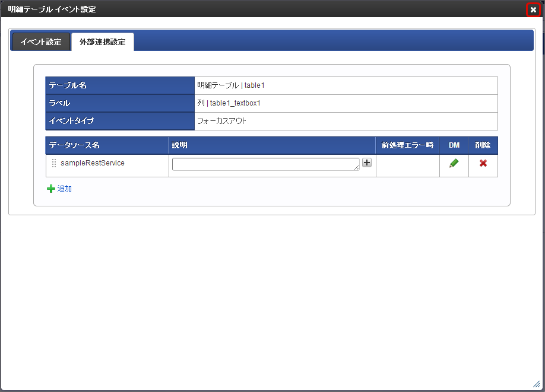Click the sampleRestService datasource name
545x392 pixels.
93,163
